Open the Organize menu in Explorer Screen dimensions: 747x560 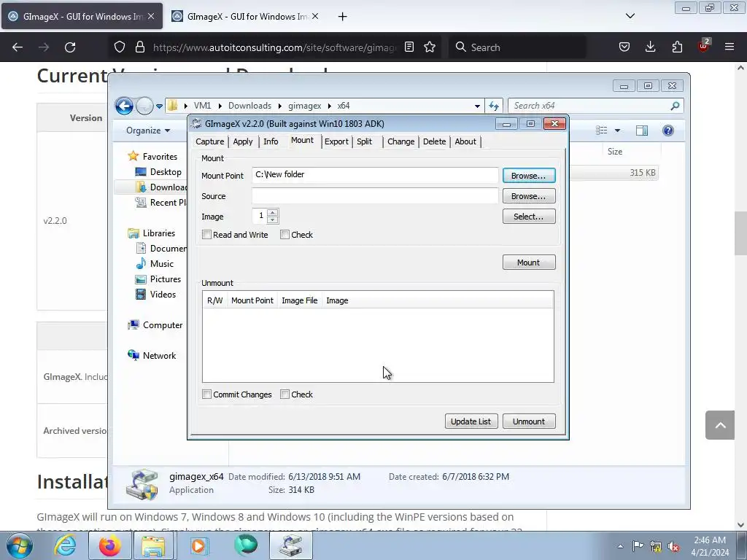tap(147, 131)
